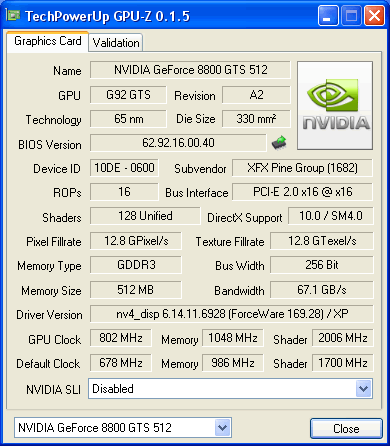The image size is (390, 446).
Task: Click the Bandwidth 67.1 GB/s field
Action: (322, 290)
